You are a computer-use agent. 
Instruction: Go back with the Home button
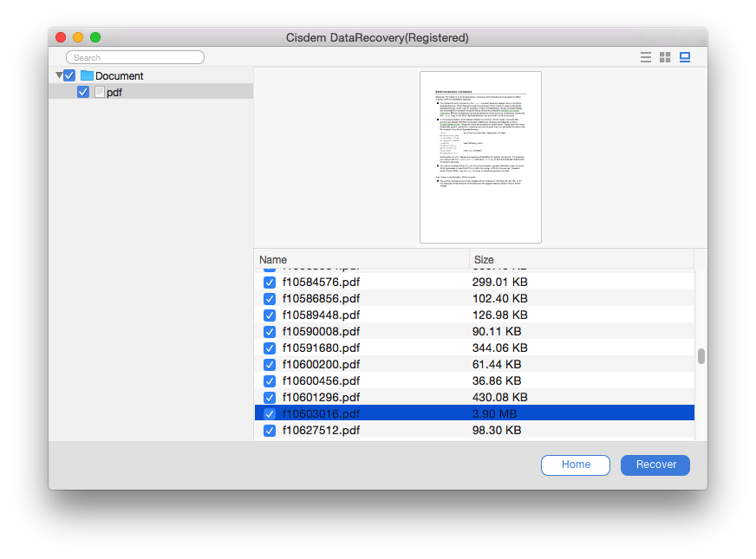click(576, 465)
